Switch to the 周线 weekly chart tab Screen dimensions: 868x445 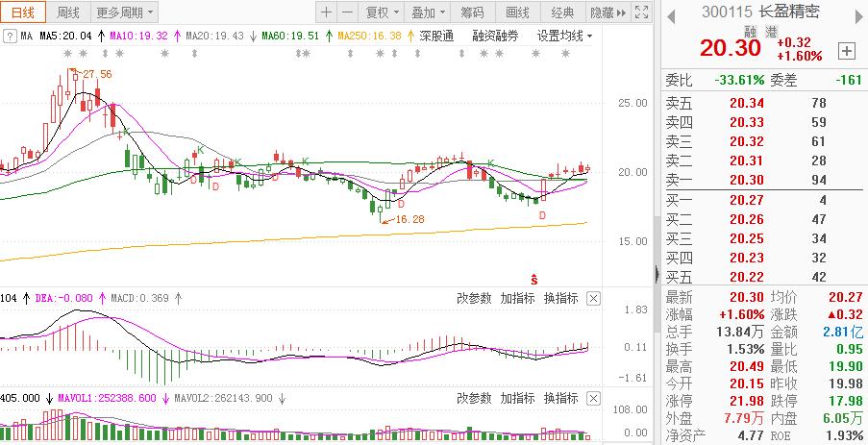(x=68, y=12)
